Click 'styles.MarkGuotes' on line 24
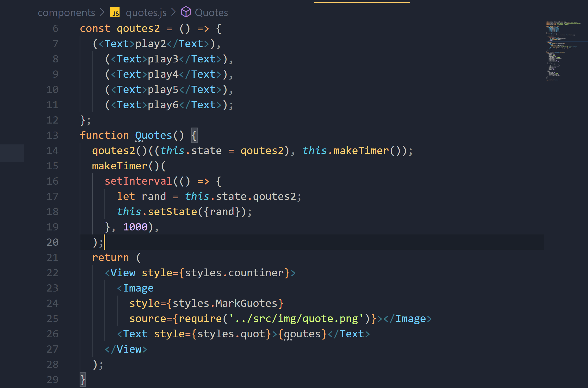Screen dimensions: 588x388 [x=225, y=303]
